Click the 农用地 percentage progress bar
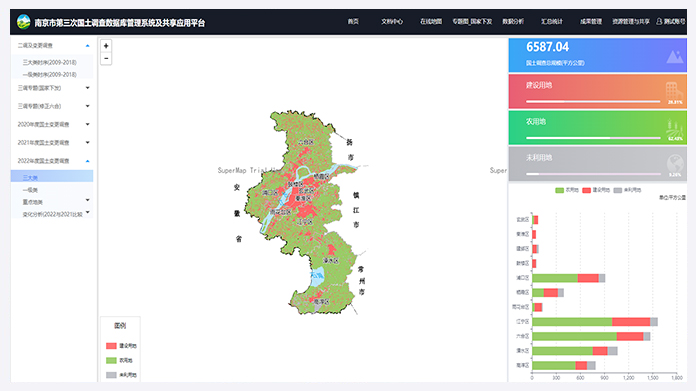Image resolution: width=696 pixels, height=391 pixels. (x=593, y=138)
